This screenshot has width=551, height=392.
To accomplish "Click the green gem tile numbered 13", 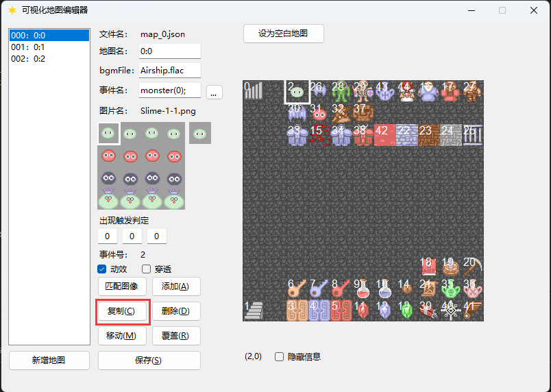I will pos(407,310).
